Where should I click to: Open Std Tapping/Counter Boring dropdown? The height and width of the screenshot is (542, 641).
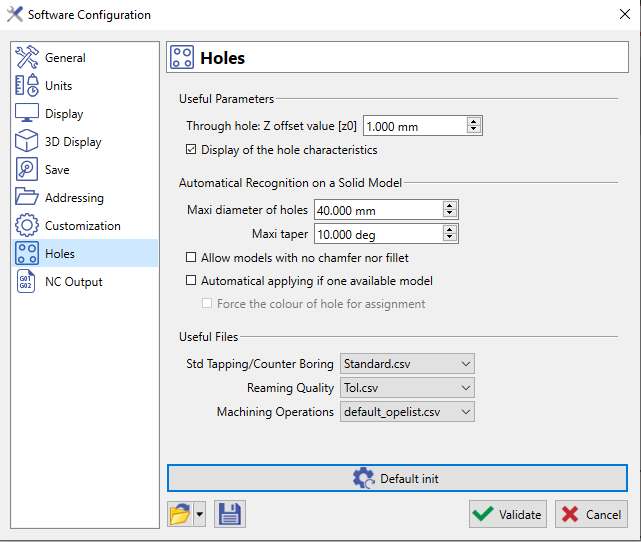407,363
